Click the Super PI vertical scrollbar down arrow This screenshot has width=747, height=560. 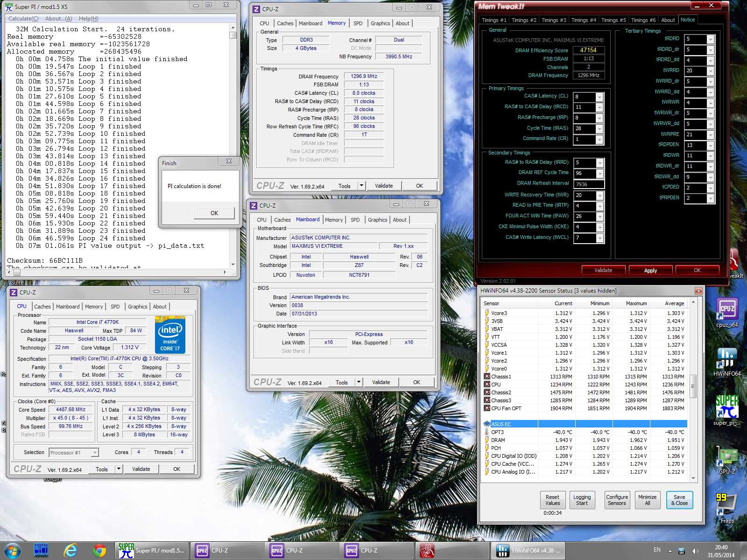click(x=233, y=265)
